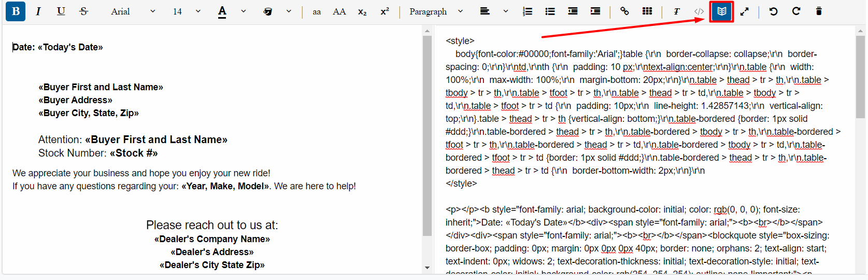Toggle the highlighted preview book icon
Screen dimensions: 868x280
[x=722, y=11]
